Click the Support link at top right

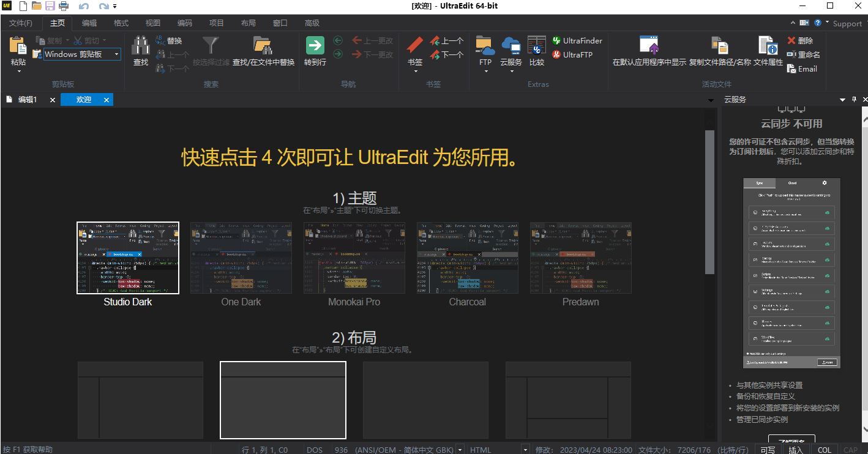pos(847,23)
